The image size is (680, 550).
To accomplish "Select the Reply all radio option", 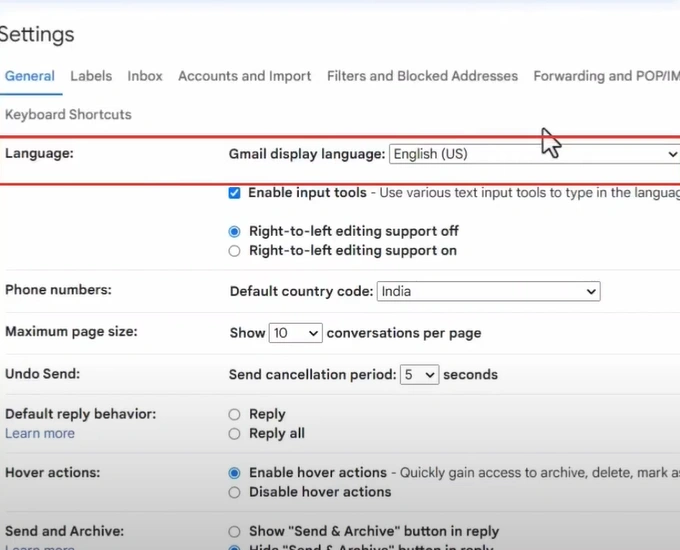I will point(234,434).
